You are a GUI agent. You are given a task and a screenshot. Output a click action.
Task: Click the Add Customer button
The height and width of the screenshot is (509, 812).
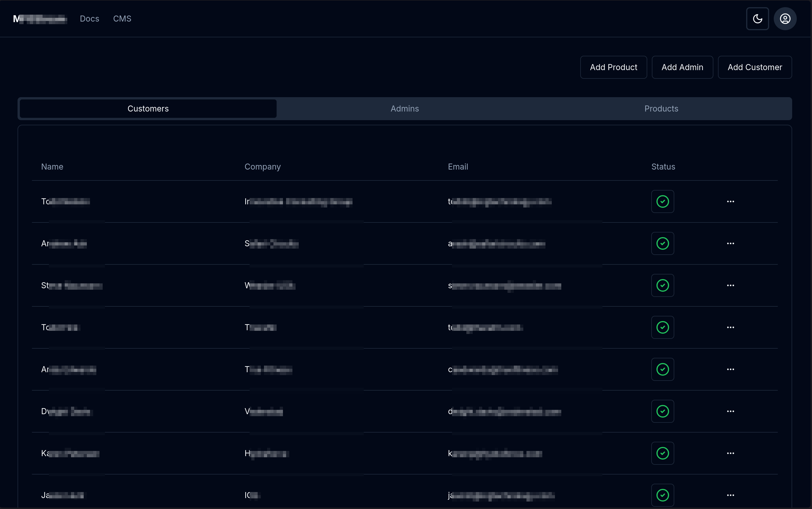(755, 67)
